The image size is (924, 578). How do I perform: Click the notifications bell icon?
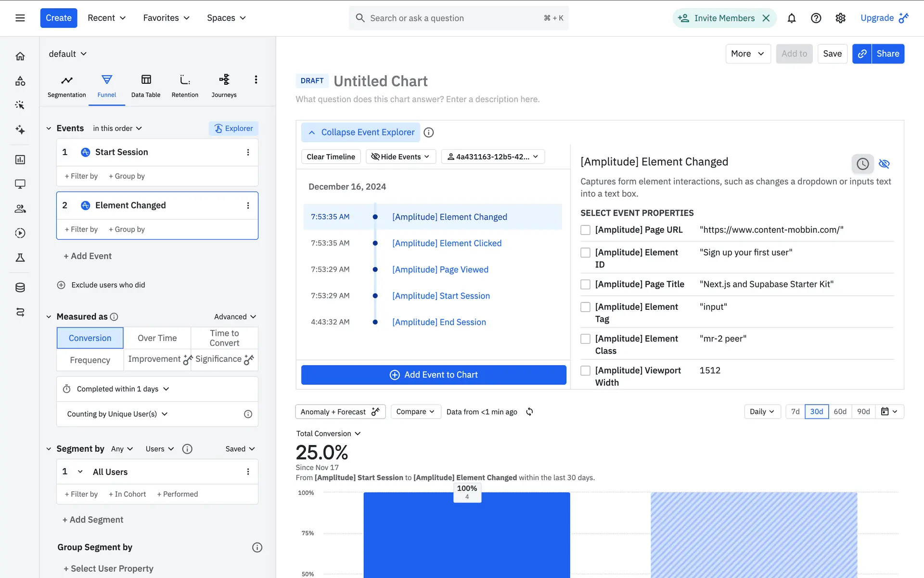(x=791, y=18)
